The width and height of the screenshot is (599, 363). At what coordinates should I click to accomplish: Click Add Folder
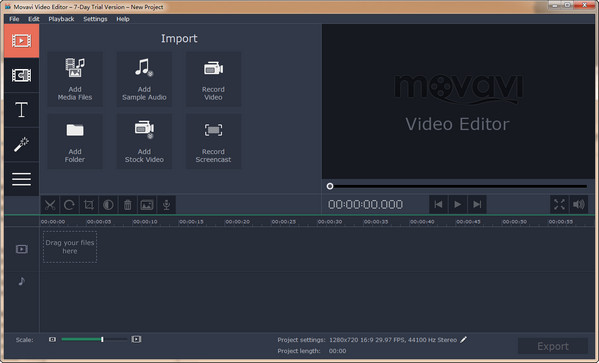coord(75,141)
